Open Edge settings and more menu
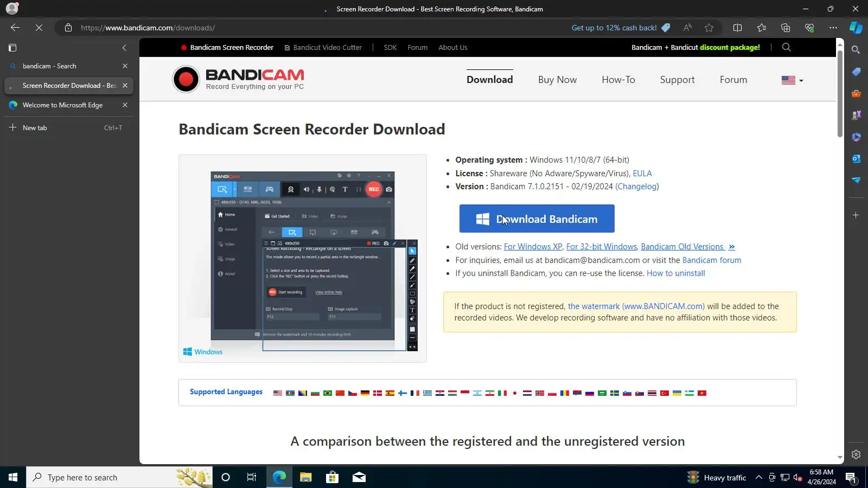Image resolution: width=868 pixels, height=488 pixels. (x=833, y=28)
